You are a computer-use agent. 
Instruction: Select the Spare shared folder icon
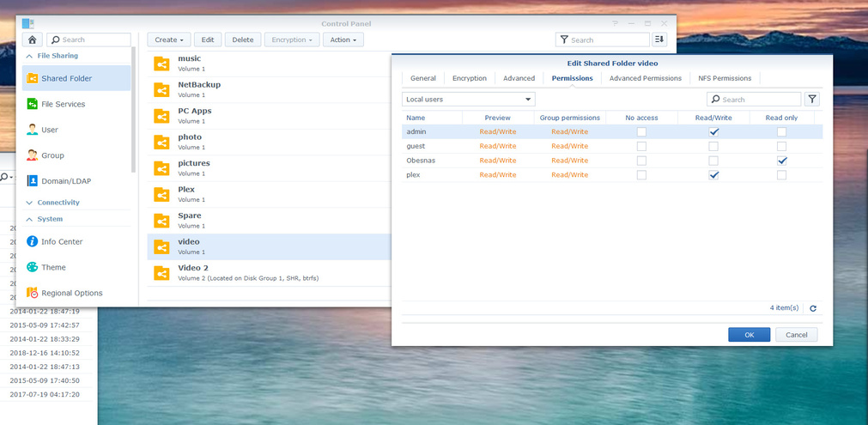pyautogui.click(x=161, y=221)
